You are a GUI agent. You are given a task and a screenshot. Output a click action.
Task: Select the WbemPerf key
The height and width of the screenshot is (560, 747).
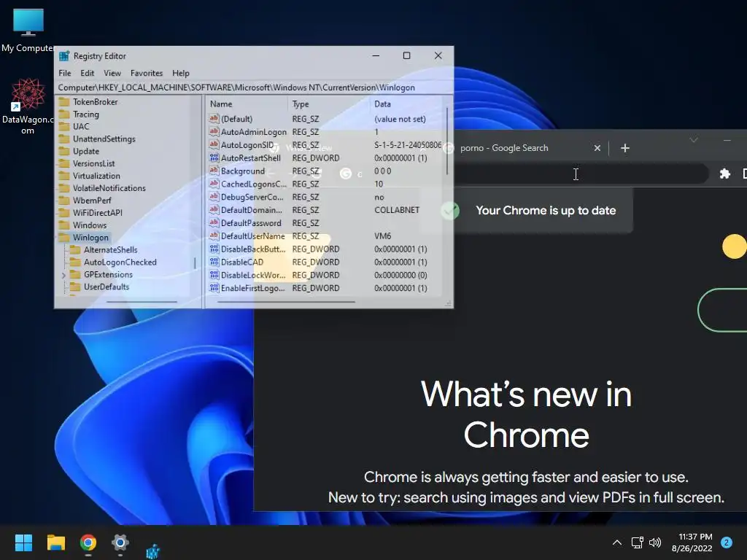[92, 201]
